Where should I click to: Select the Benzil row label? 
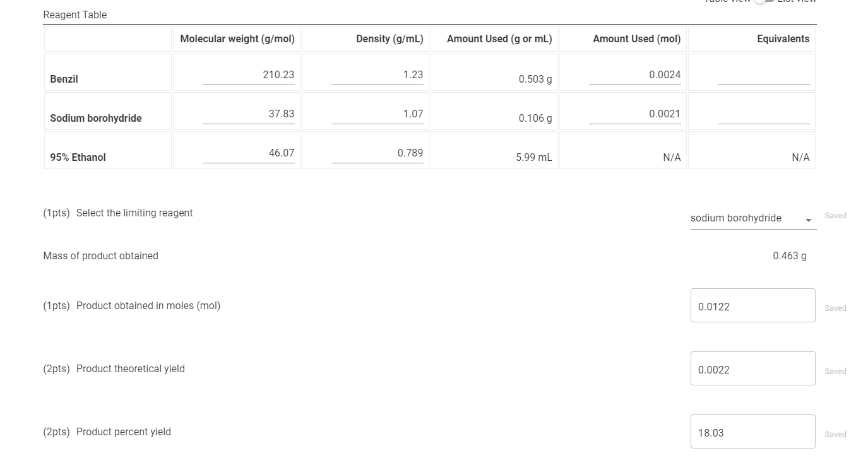[x=64, y=79]
